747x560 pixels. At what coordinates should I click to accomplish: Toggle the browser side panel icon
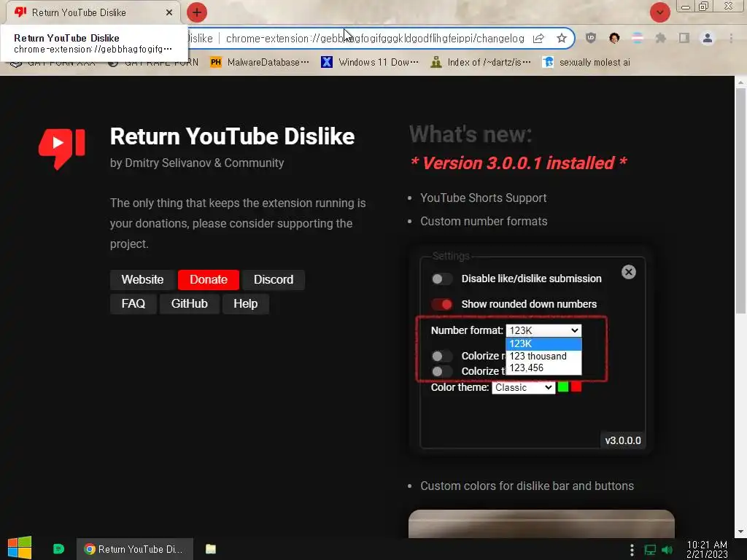[x=684, y=38]
